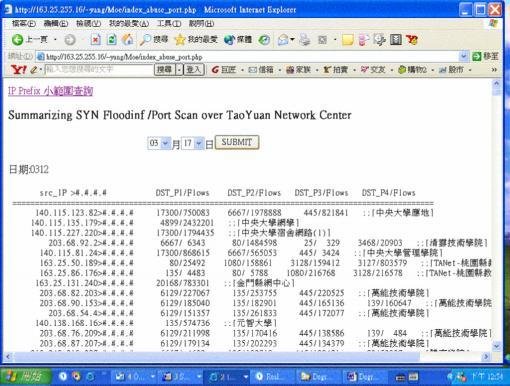Click the URL address bar field
The height and width of the screenshot is (386, 510).
(247, 56)
